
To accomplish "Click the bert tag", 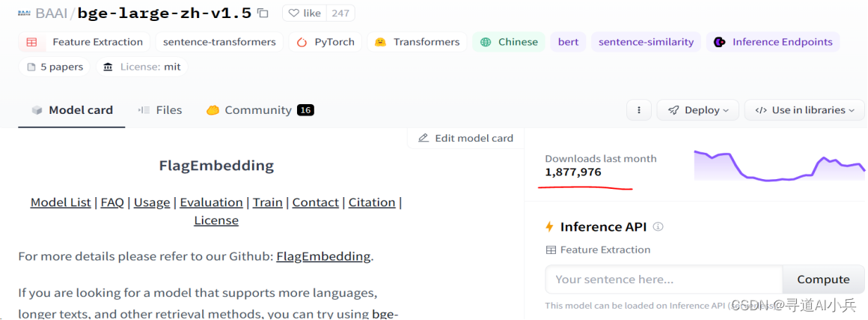I will 568,42.
